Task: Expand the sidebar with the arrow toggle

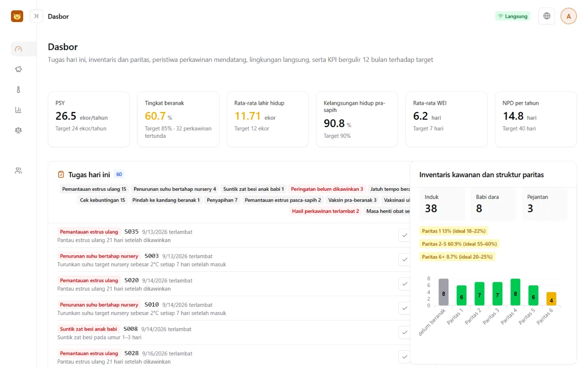Action: (36, 16)
